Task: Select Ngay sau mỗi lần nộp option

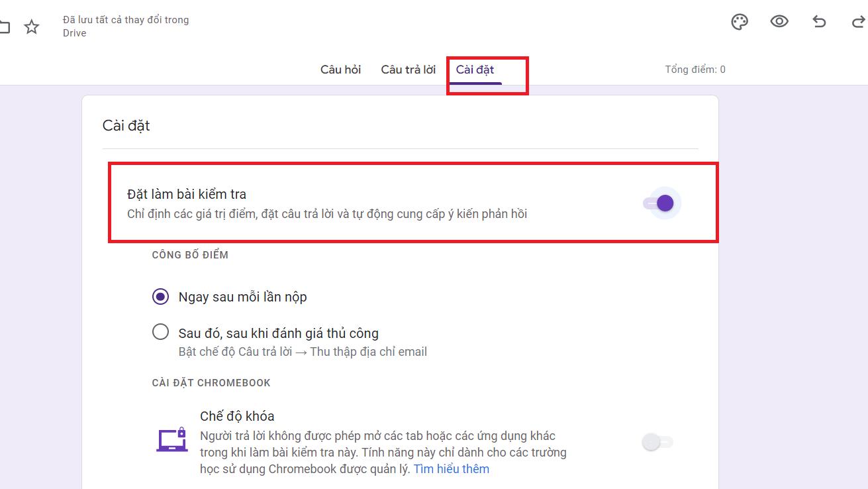Action: pos(160,297)
